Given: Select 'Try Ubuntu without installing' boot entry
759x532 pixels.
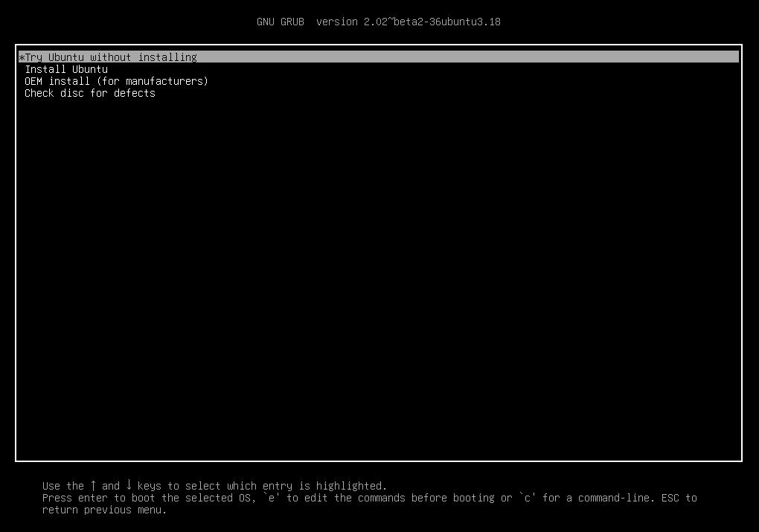Looking at the screenshot, I should coord(379,57).
